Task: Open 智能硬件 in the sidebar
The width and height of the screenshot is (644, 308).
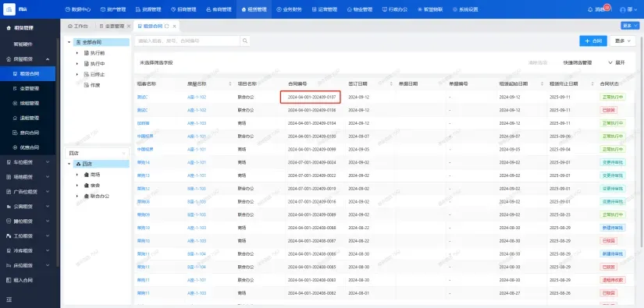Action: (x=27, y=44)
